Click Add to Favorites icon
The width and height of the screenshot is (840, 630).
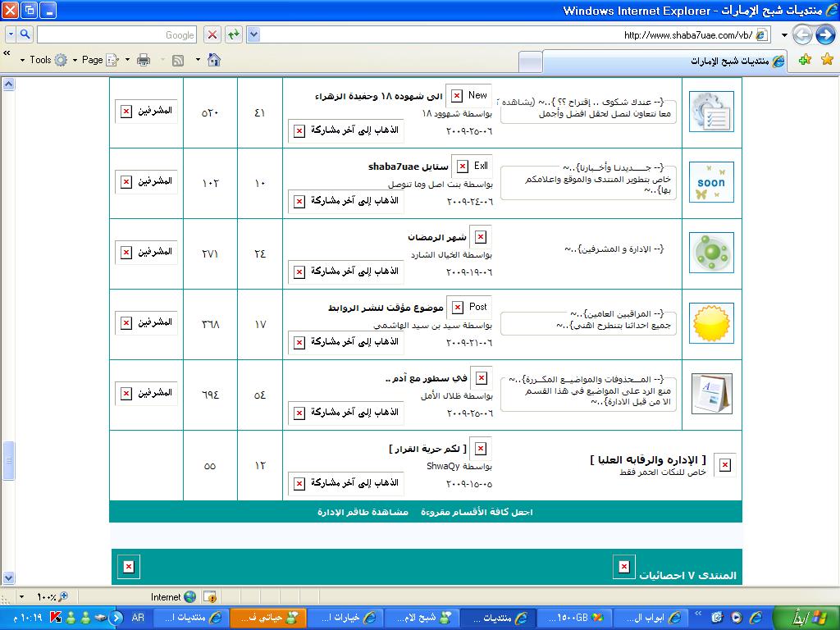click(x=805, y=60)
